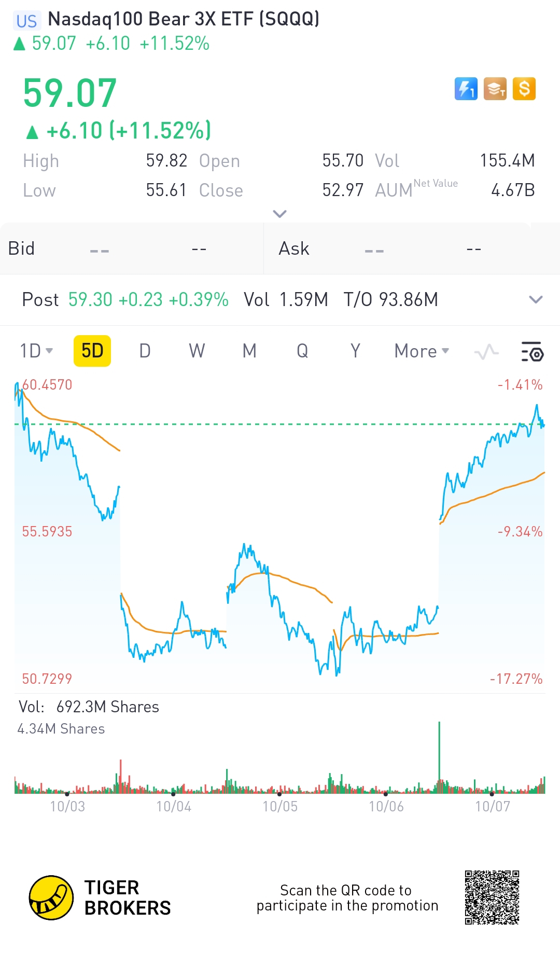Open the chart display settings icon
This screenshot has height=980, width=560.
tap(532, 352)
